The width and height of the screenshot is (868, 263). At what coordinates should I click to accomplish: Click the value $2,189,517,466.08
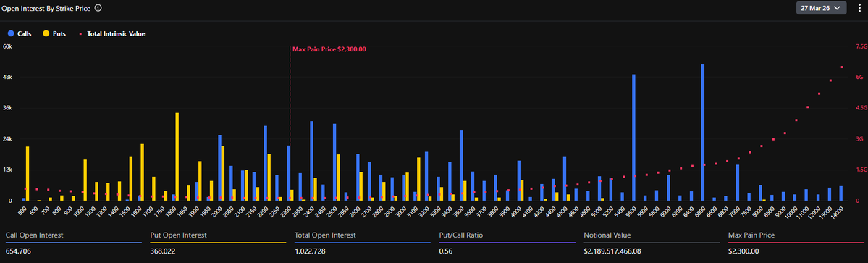pos(613,251)
